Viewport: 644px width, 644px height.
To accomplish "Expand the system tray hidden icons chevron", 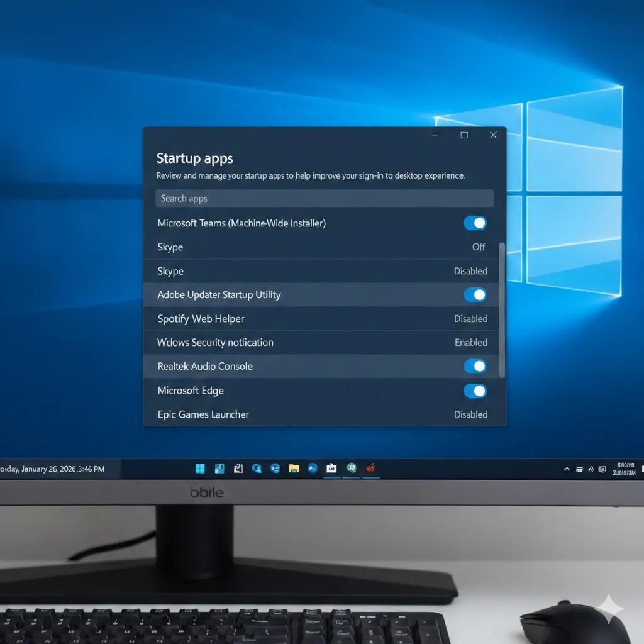I will (567, 469).
